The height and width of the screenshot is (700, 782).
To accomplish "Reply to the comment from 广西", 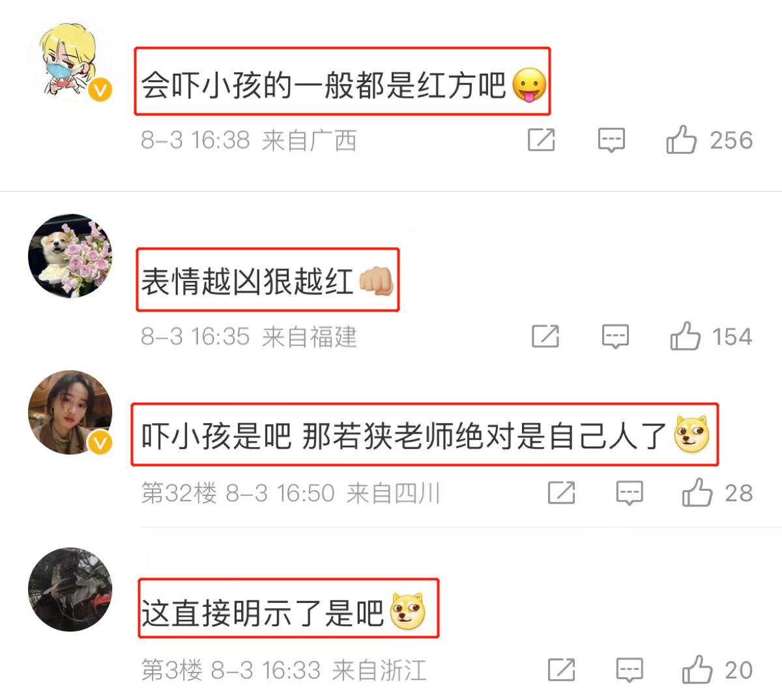I will [611, 140].
